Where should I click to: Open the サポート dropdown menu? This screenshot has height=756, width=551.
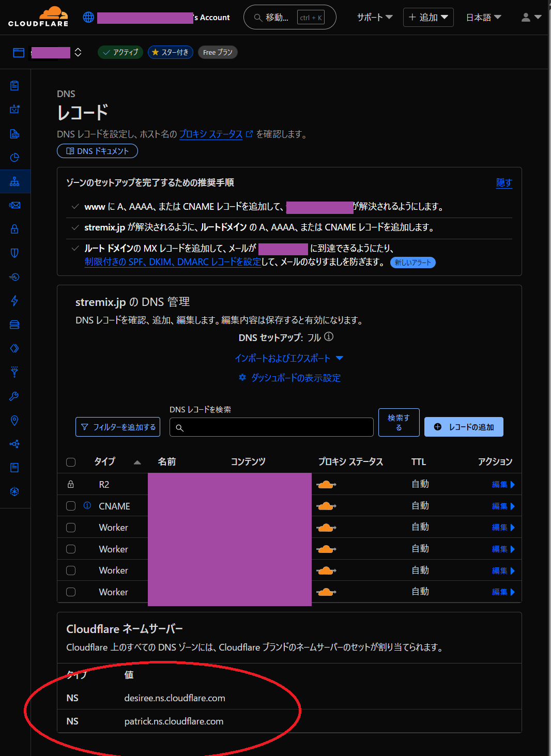pyautogui.click(x=375, y=17)
